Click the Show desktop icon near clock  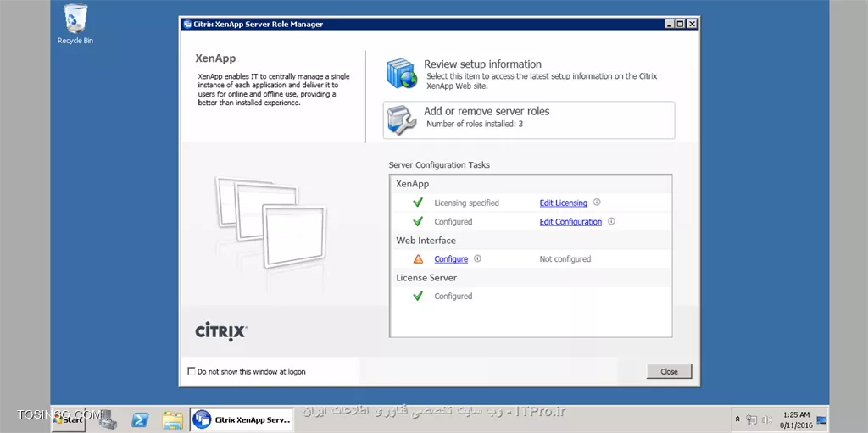pos(821,419)
